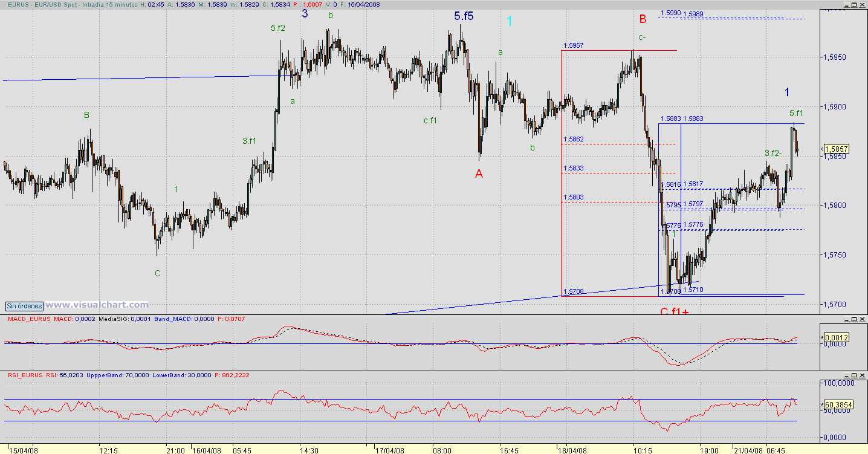Select the green "C" wave label

click(x=158, y=273)
